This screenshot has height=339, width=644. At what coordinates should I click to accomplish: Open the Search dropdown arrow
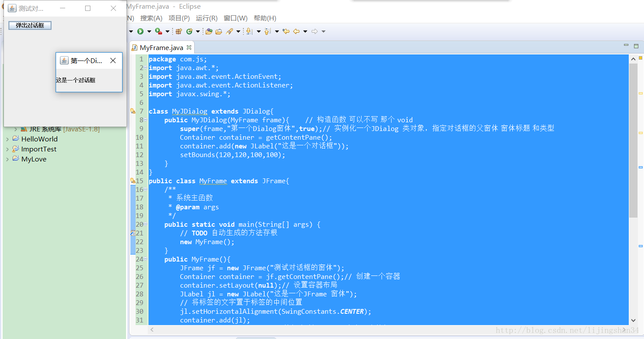(x=238, y=31)
